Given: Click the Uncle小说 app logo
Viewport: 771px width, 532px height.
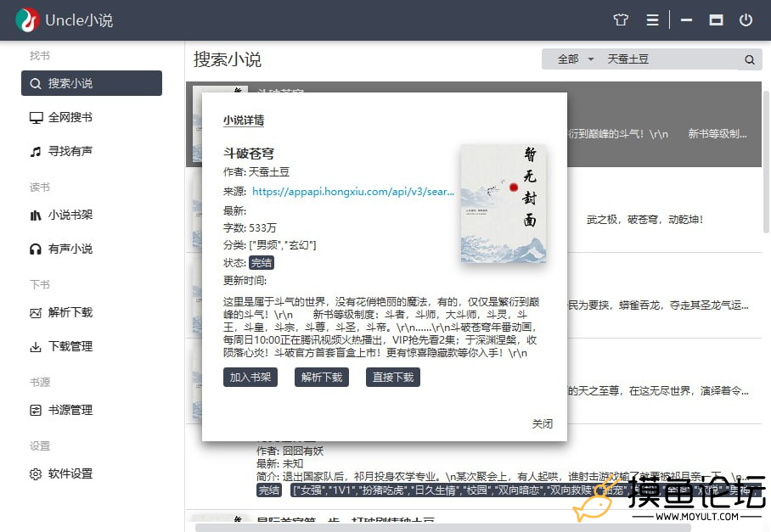Looking at the screenshot, I should [27, 20].
